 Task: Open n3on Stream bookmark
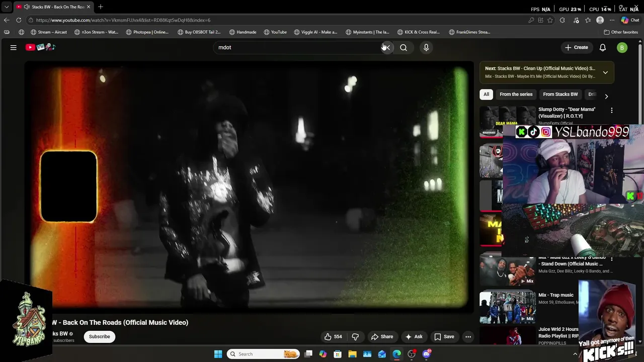coord(96,32)
